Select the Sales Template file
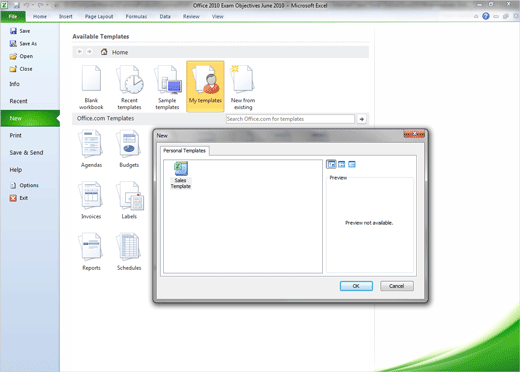The height and width of the screenshot is (372, 520). click(x=181, y=175)
